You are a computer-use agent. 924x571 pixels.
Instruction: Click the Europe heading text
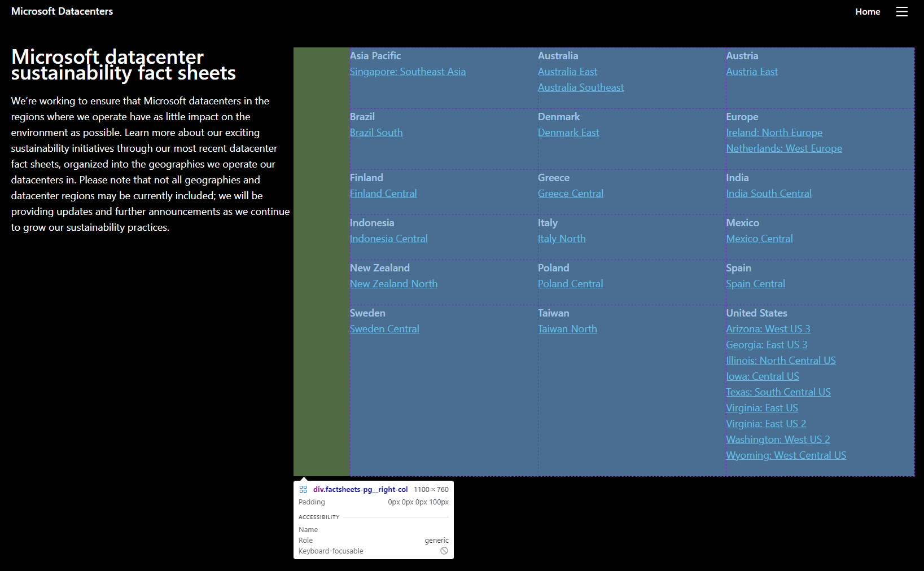742,117
